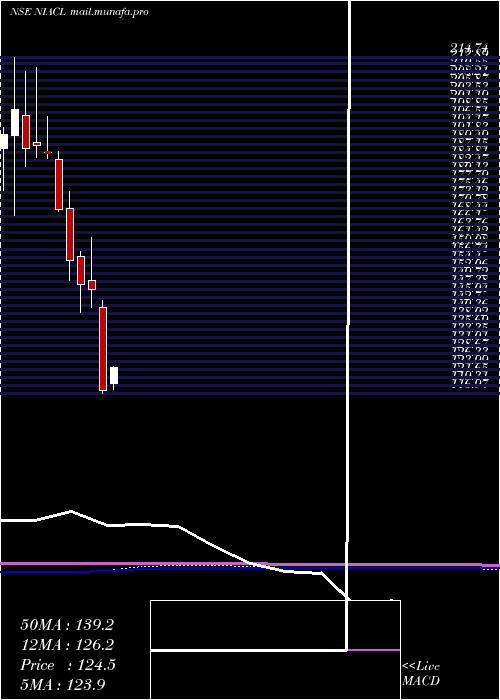The height and width of the screenshot is (700, 500).
Task: Click the 5MA : 123.9 value
Action: [x=62, y=685]
